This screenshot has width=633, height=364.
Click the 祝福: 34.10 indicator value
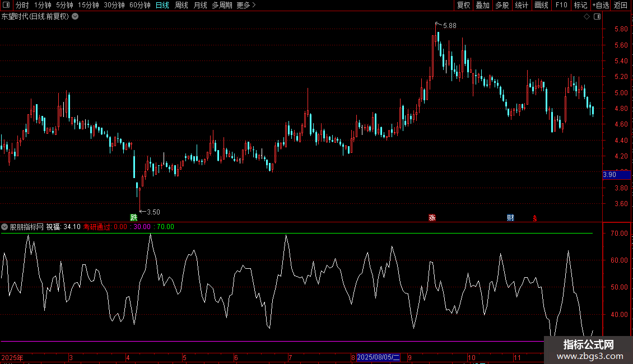click(x=63, y=227)
